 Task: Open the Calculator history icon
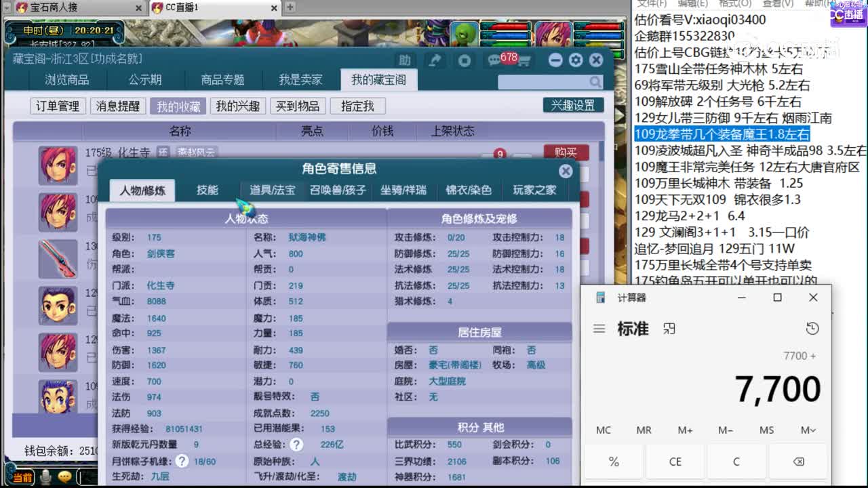813,328
